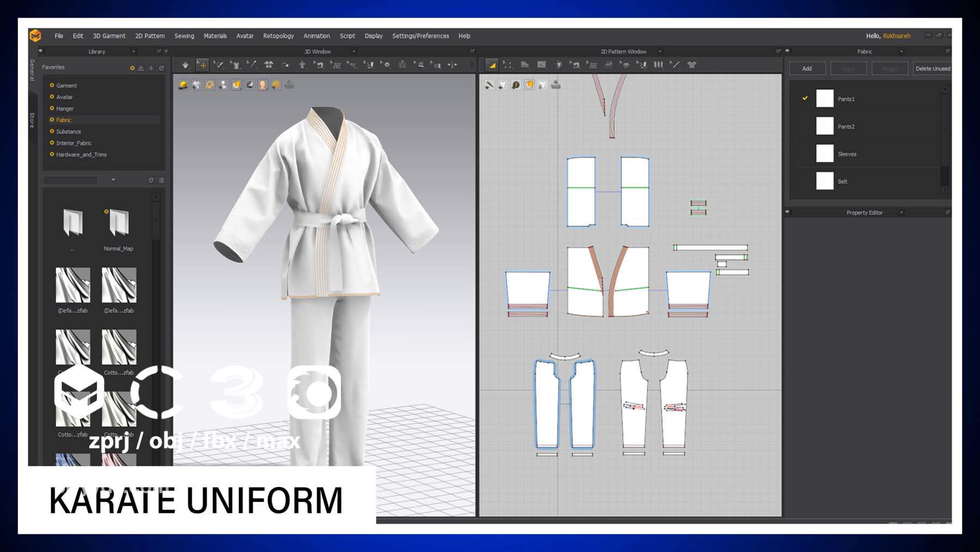Click the T-shirt icon in 2D toolbar
Image resolution: width=980 pixels, height=552 pixels.
[691, 65]
